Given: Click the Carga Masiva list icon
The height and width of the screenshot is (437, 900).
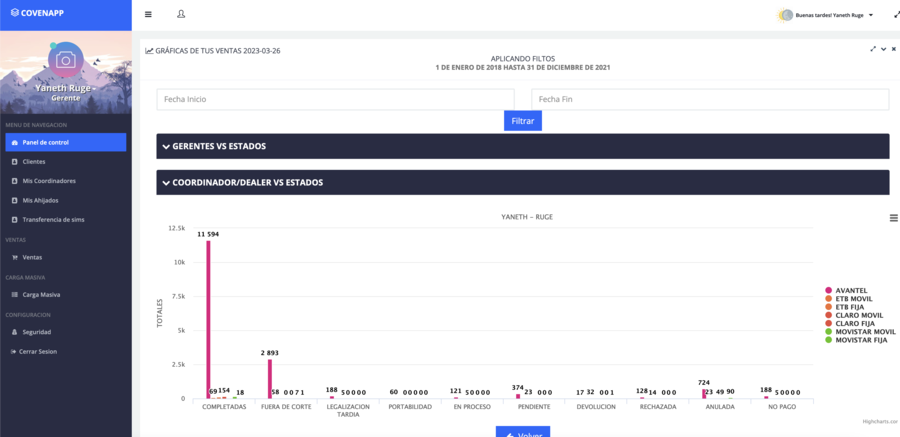Looking at the screenshot, I should (x=14, y=295).
